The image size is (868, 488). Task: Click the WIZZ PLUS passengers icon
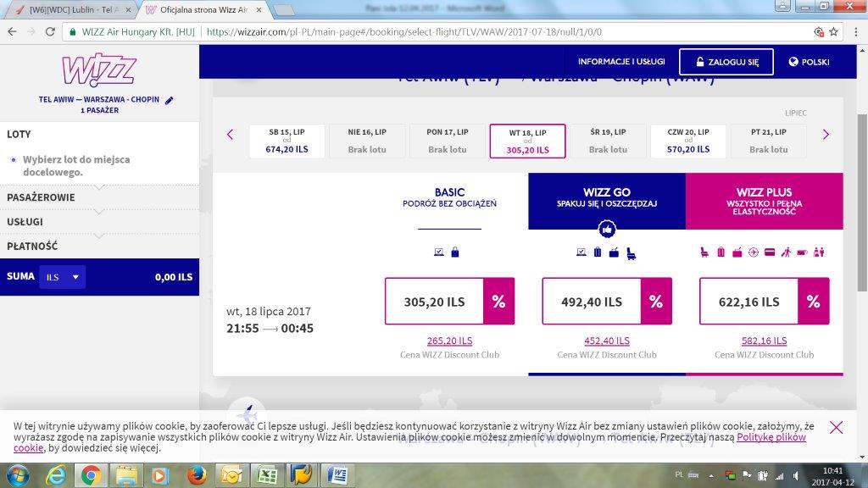point(820,252)
